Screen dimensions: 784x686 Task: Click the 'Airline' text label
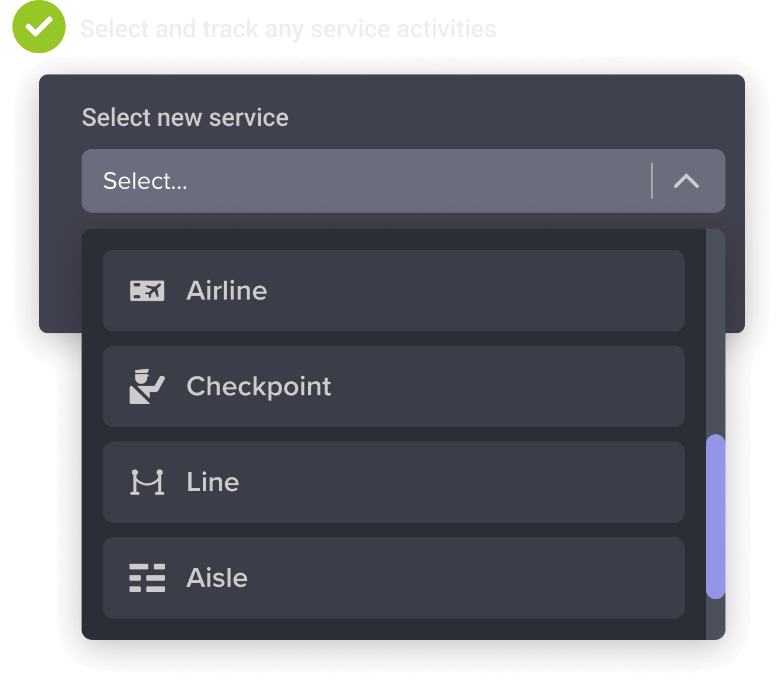[227, 291]
